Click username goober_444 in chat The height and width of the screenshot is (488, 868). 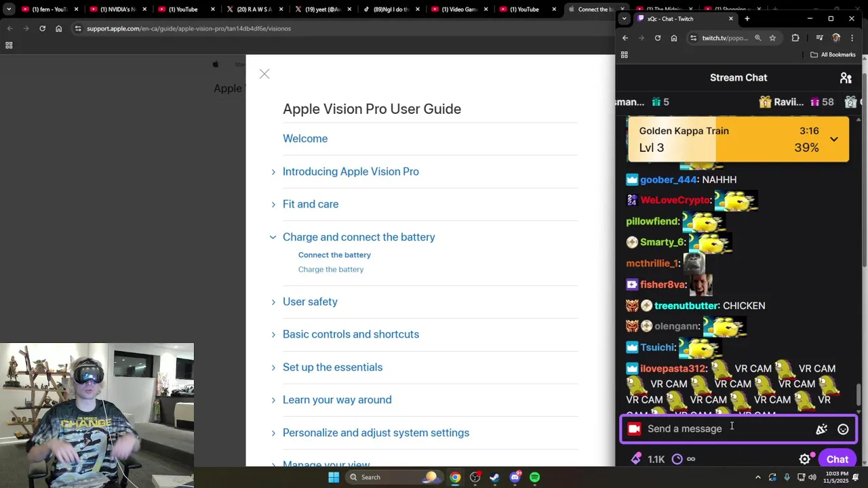click(669, 180)
